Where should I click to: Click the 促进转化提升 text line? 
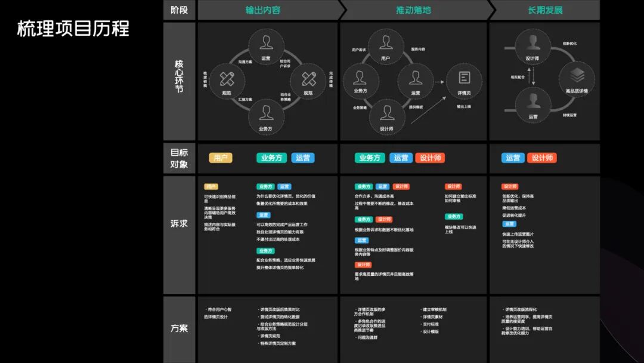(x=514, y=216)
